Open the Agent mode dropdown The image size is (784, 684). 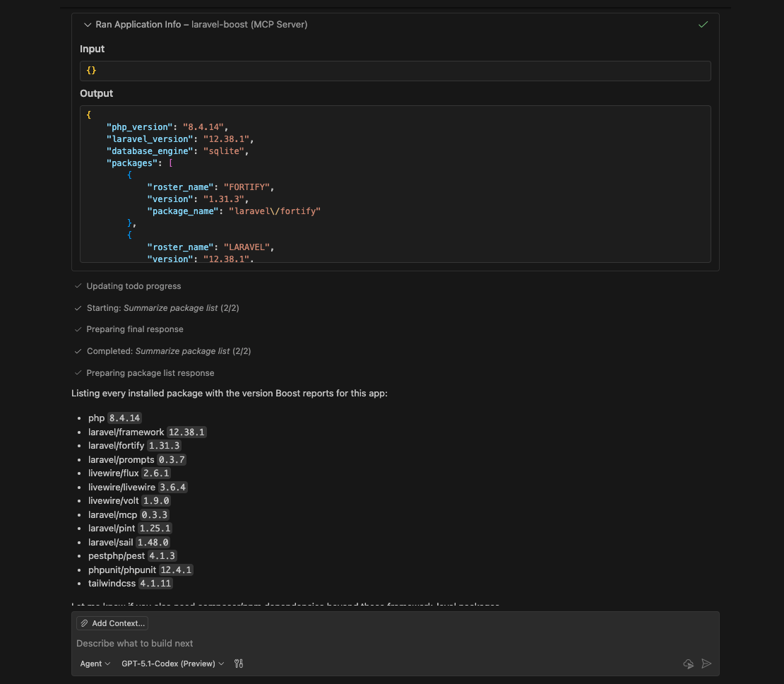[x=95, y=664]
